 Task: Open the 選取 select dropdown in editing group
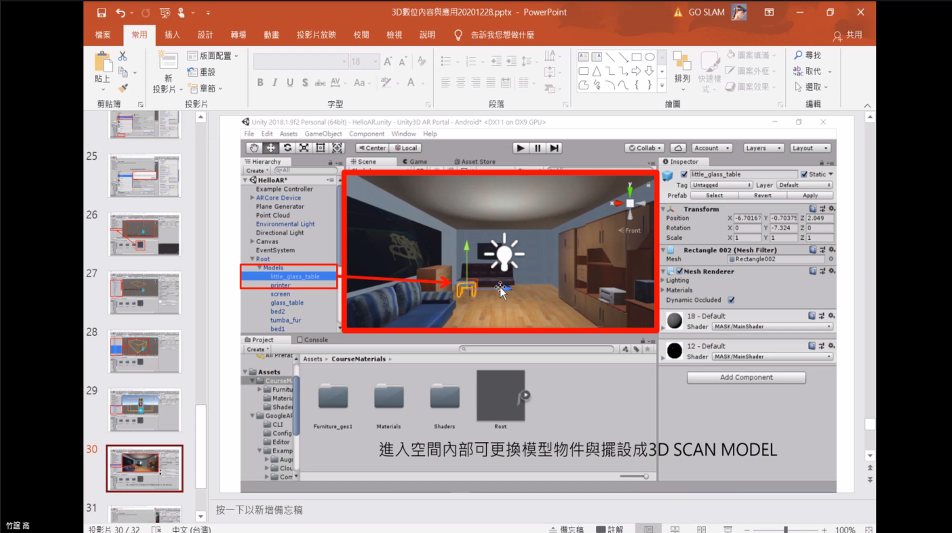[x=813, y=87]
